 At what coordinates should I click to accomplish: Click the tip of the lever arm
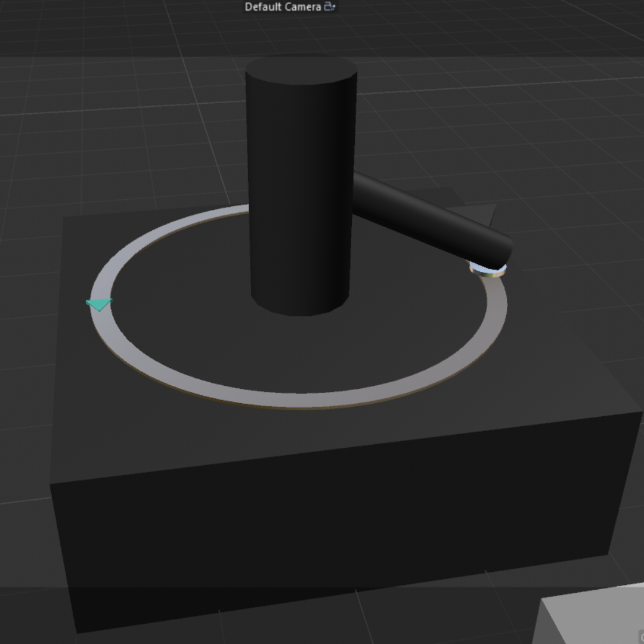[507, 247]
